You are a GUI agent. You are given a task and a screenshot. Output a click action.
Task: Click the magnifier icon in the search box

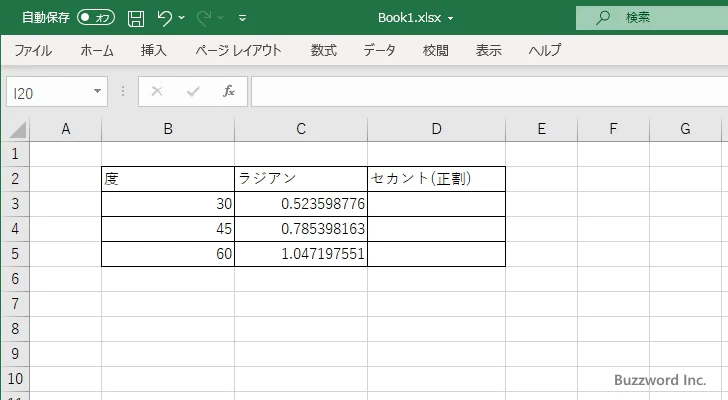click(603, 18)
